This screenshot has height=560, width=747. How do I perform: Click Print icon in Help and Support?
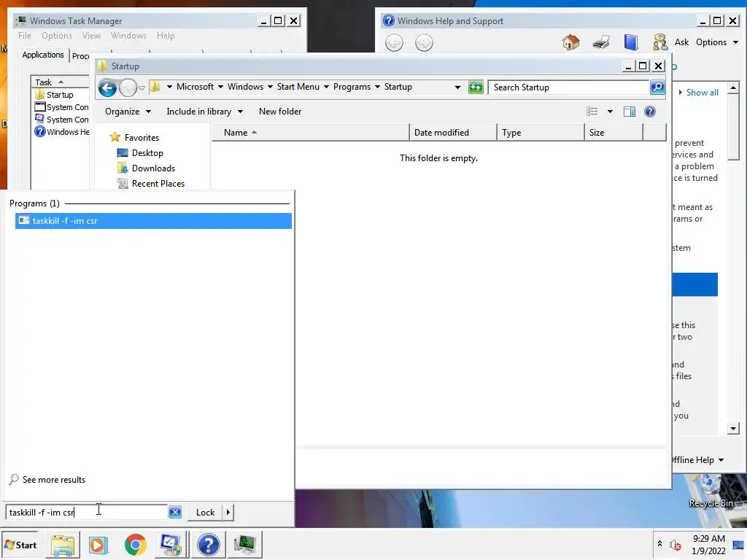(x=601, y=42)
